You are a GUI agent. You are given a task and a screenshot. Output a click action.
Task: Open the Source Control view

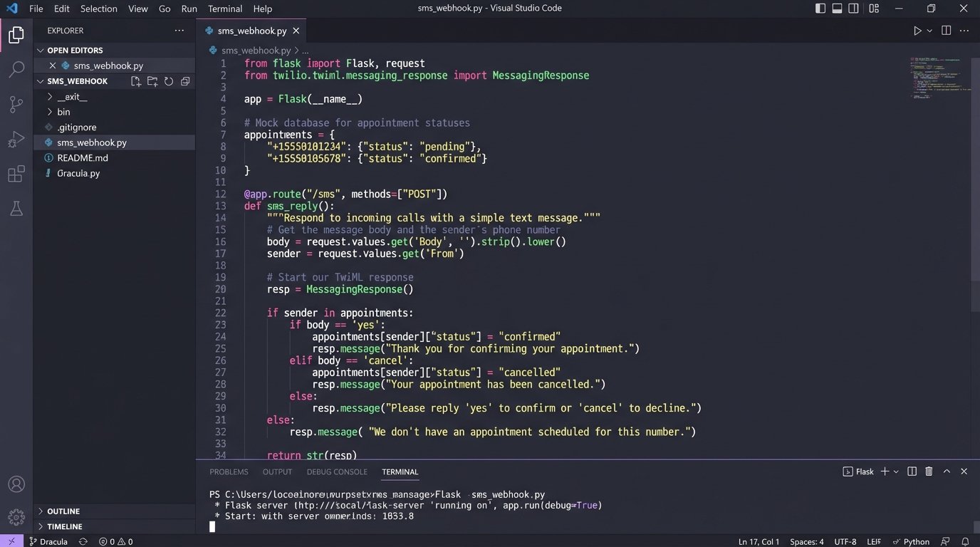pyautogui.click(x=16, y=104)
